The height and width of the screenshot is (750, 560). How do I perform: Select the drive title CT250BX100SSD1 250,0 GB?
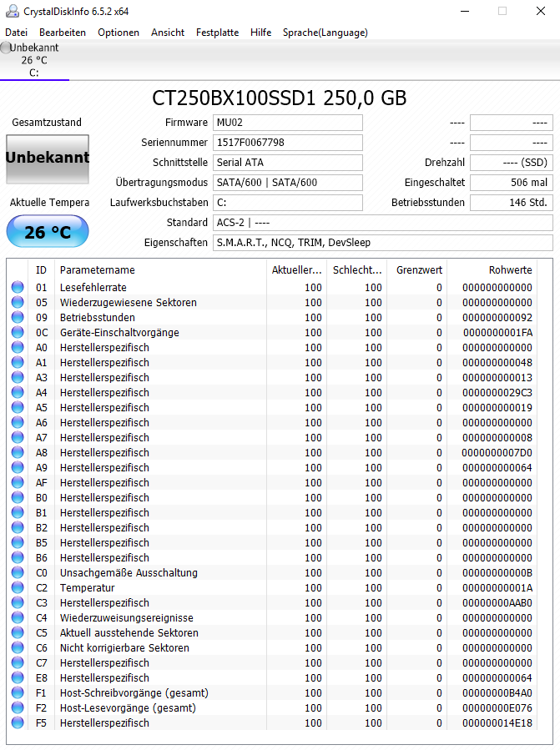coord(280,98)
